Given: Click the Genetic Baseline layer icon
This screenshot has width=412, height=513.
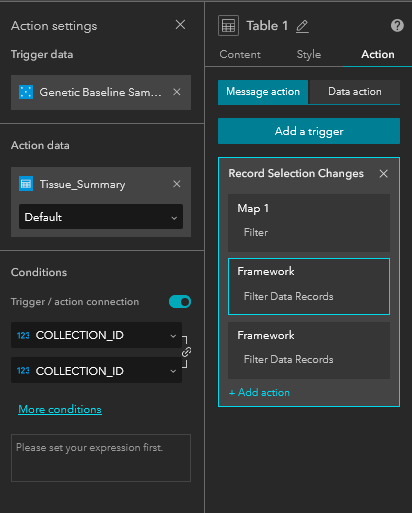Looking at the screenshot, I should (x=26, y=92).
